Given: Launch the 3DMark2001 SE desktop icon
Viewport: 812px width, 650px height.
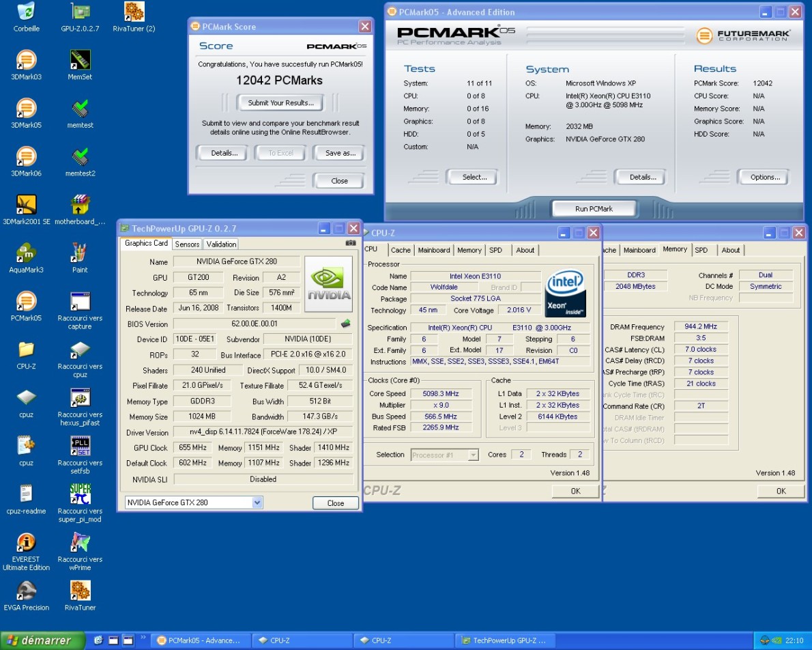Looking at the screenshot, I should (26, 210).
